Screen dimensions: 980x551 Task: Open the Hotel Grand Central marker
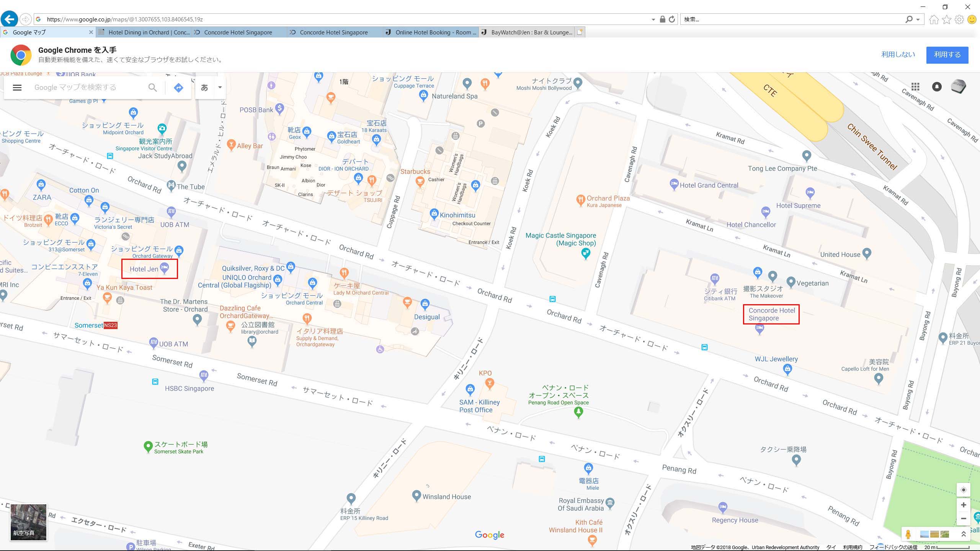point(674,184)
